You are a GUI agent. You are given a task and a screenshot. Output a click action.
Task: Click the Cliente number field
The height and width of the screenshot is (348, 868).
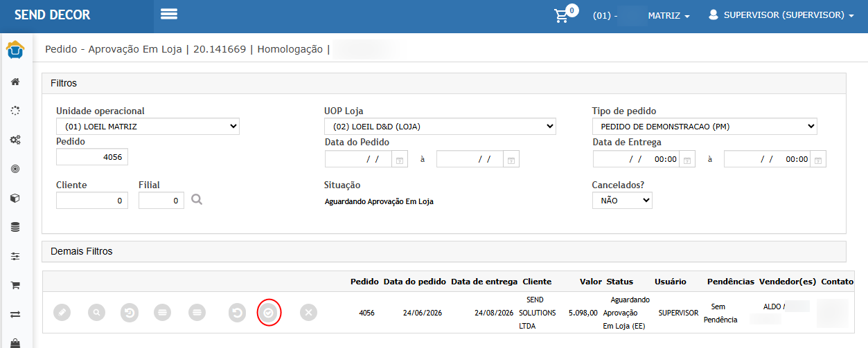click(x=92, y=200)
